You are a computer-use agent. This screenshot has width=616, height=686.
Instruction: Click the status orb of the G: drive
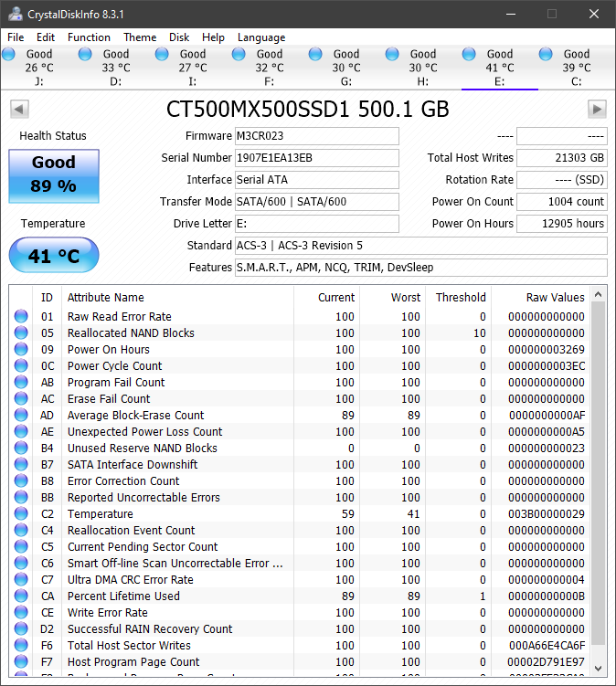(315, 54)
